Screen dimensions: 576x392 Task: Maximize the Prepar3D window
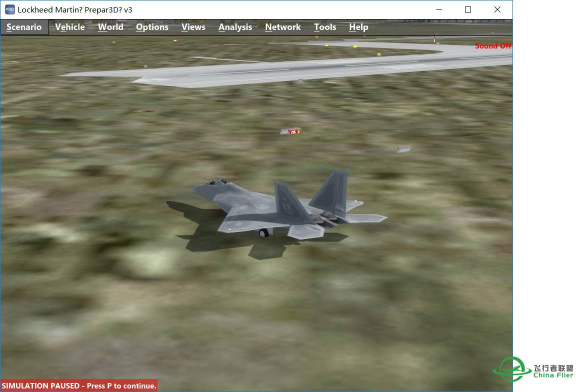(x=468, y=9)
